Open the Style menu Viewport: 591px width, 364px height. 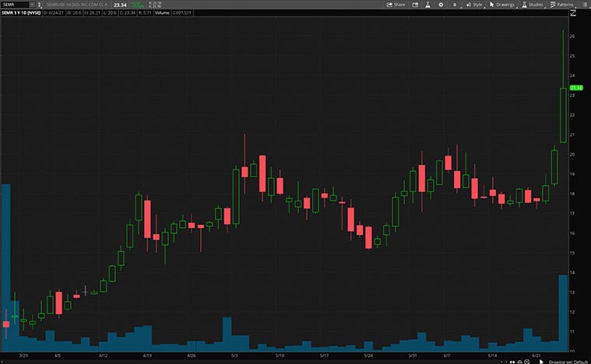tap(474, 5)
